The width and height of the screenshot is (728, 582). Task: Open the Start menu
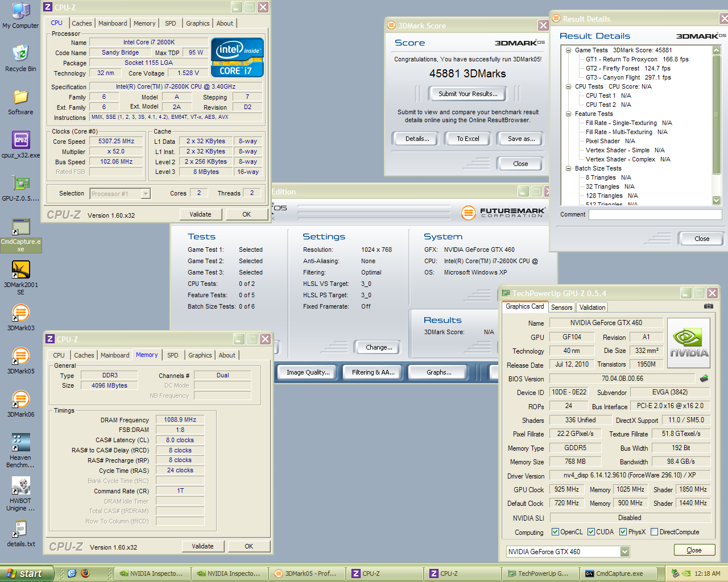27,573
